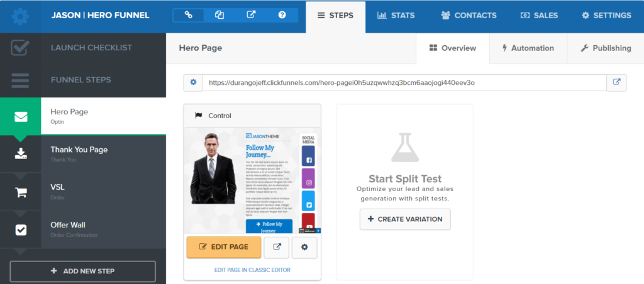Image resolution: width=644 pixels, height=284 pixels.
Task: Click the page settings gear beside Edit Page
Action: pos(304,248)
